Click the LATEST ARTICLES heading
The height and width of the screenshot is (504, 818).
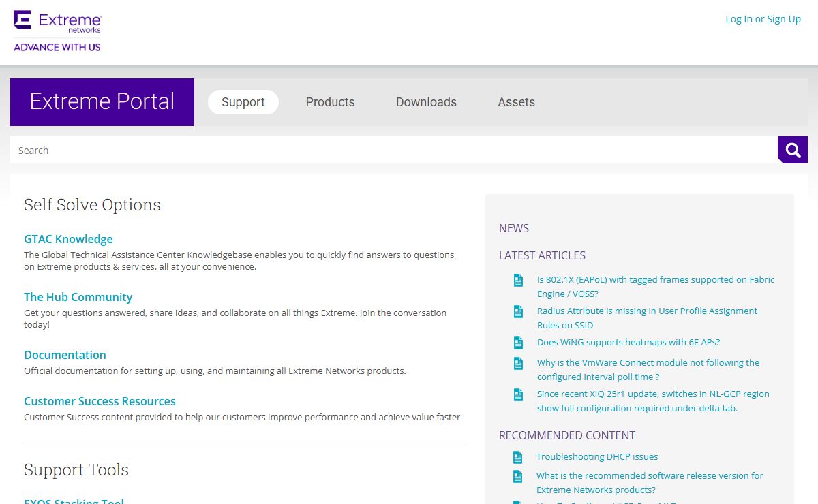click(x=542, y=255)
